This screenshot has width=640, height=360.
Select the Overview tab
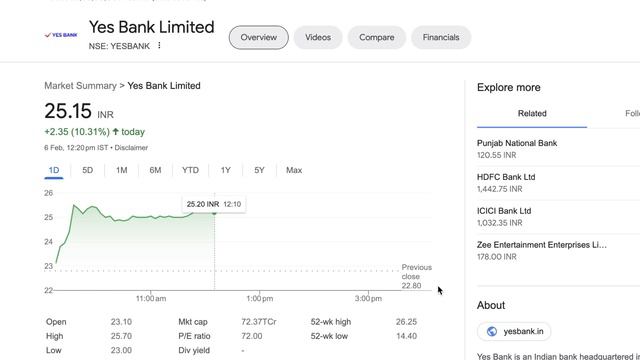click(x=258, y=37)
